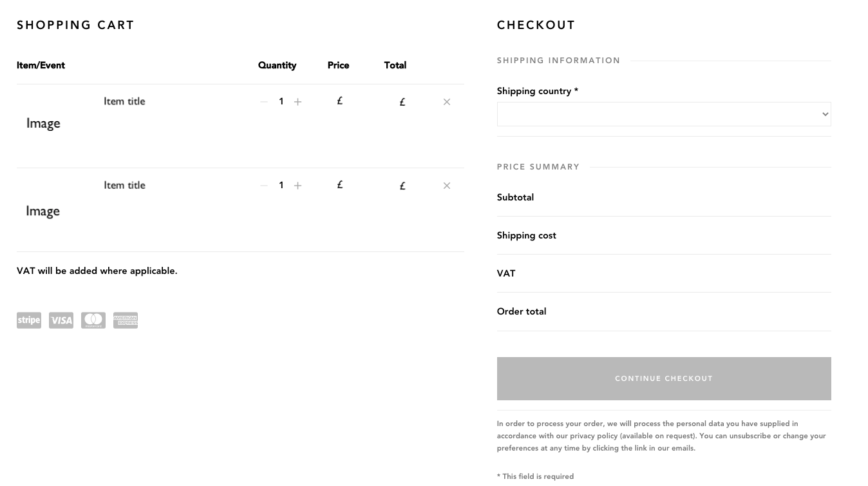This screenshot has width=868, height=486.
Task: Open the second item's title link
Action: coord(124,185)
